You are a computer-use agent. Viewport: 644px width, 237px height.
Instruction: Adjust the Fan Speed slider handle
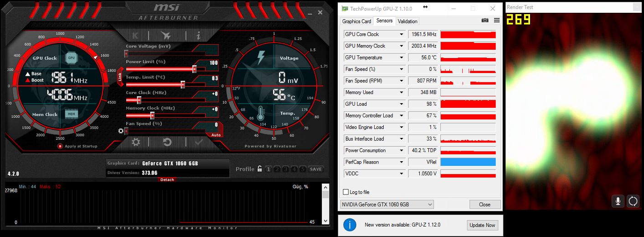pyautogui.click(x=126, y=131)
